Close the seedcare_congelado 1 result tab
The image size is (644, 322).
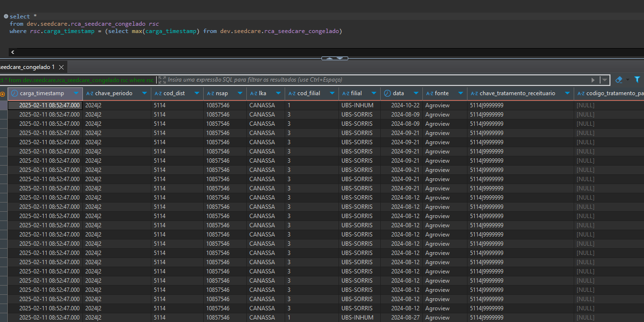(62, 67)
